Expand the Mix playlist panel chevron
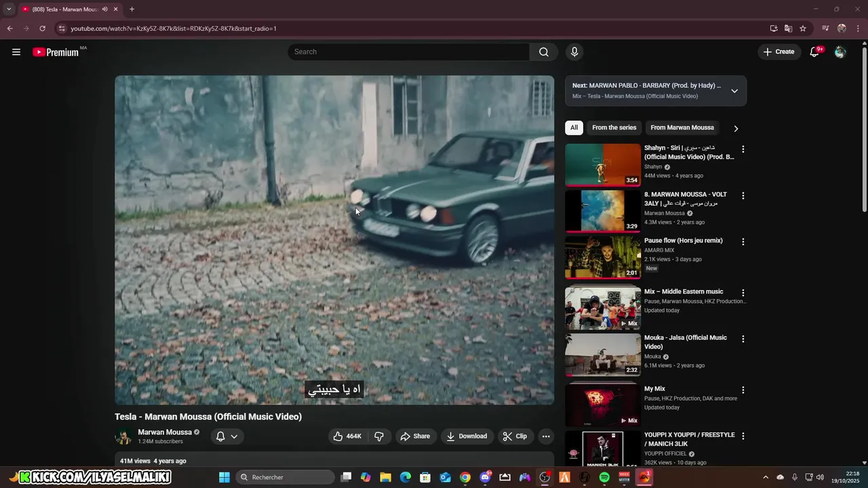This screenshot has height=488, width=868. pyautogui.click(x=734, y=91)
